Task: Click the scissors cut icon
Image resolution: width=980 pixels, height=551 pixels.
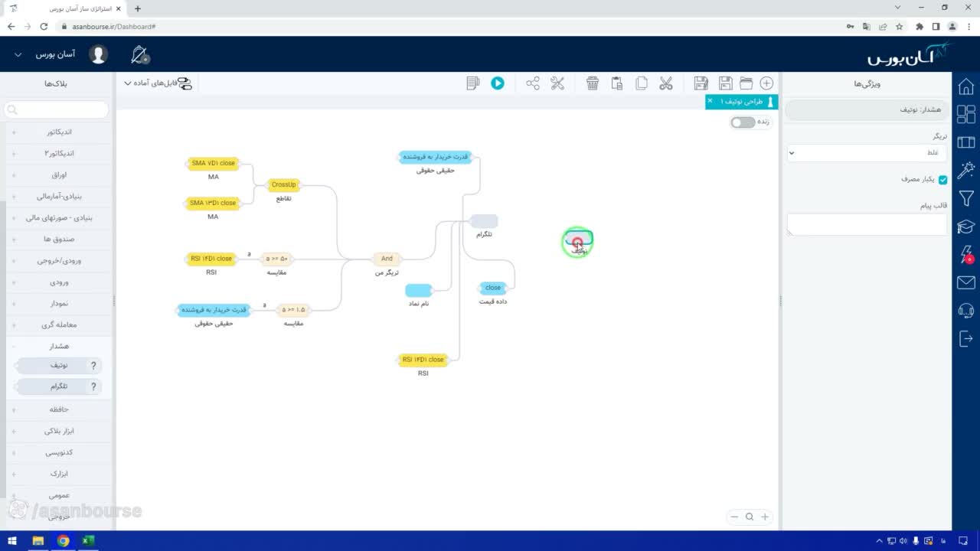Action: pyautogui.click(x=666, y=83)
